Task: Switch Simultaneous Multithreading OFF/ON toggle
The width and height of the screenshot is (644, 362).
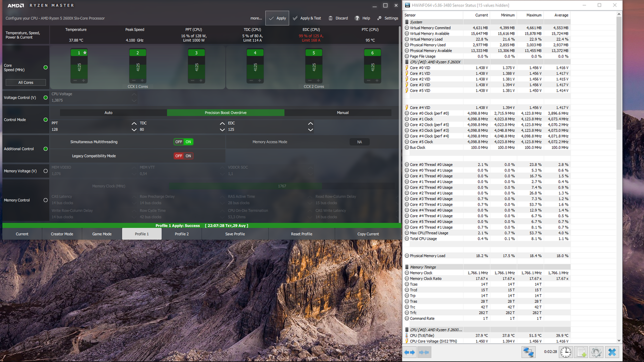Action: click(x=184, y=142)
